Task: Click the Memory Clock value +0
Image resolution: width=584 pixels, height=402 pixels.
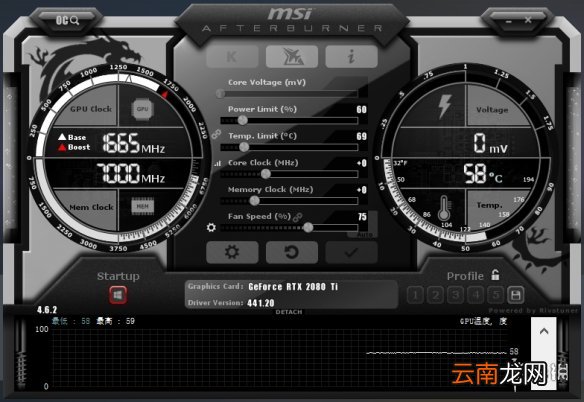Action: (362, 190)
